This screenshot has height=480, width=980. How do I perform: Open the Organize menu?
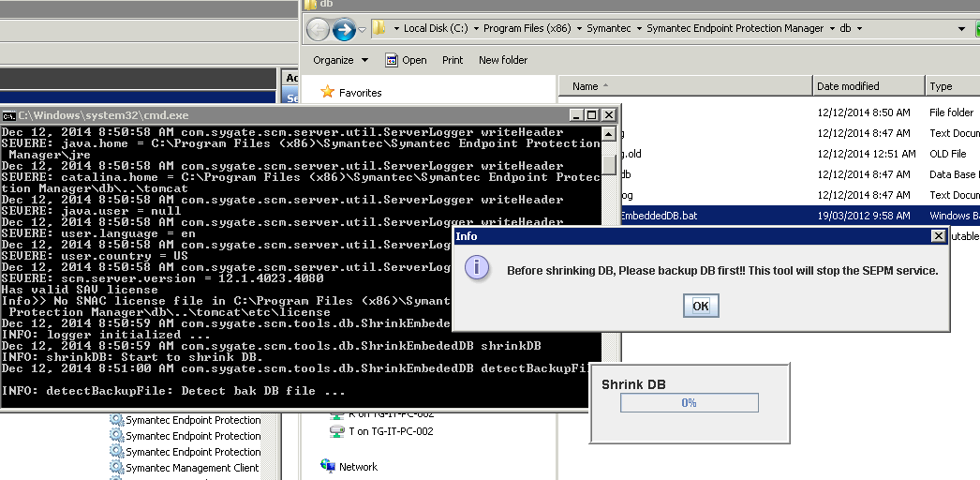click(x=341, y=60)
